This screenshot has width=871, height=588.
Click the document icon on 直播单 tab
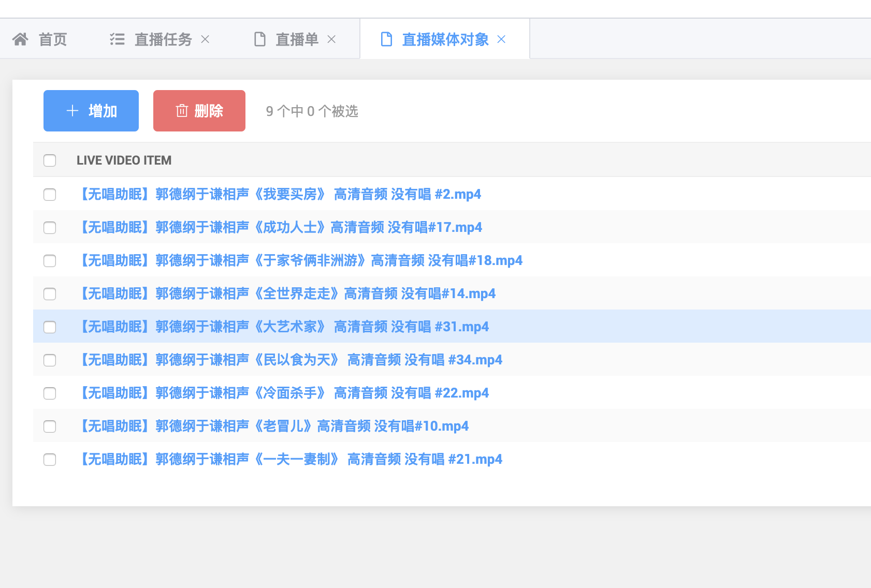tap(260, 39)
